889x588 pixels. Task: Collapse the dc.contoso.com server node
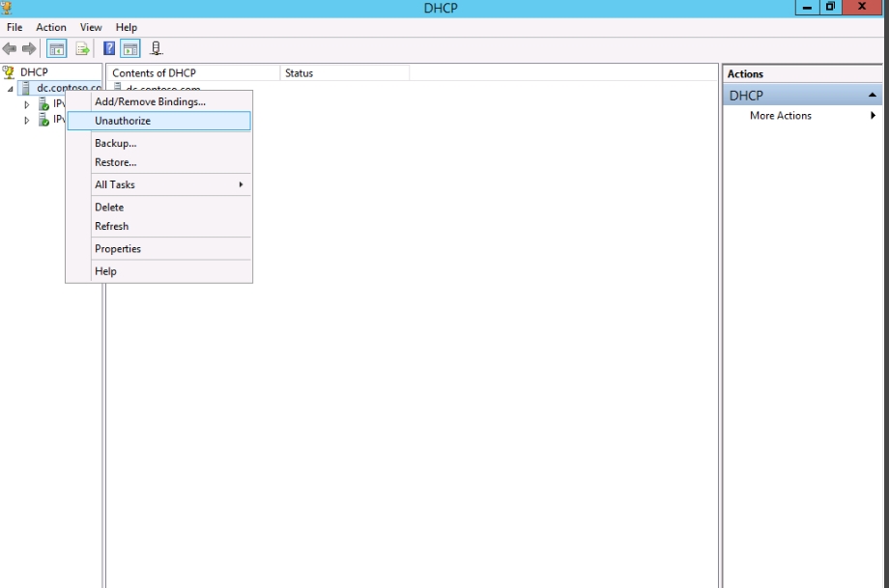tap(11, 89)
